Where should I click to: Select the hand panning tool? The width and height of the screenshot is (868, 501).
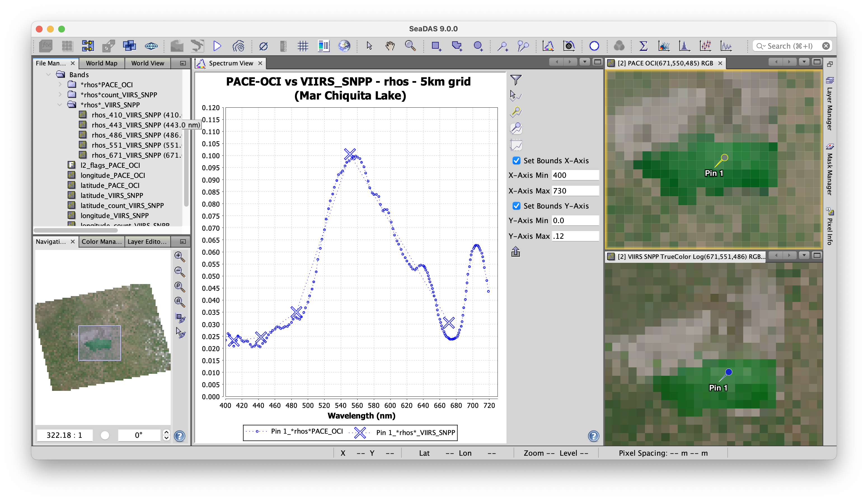point(390,46)
